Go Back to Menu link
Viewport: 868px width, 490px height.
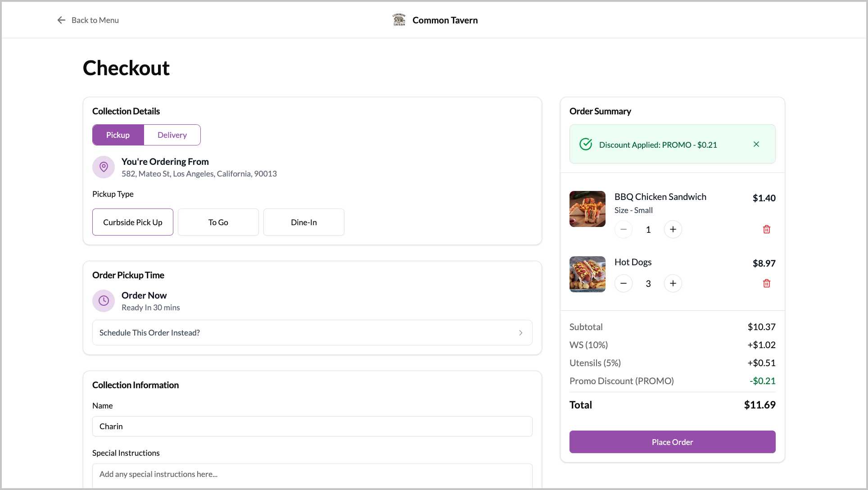pyautogui.click(x=95, y=20)
